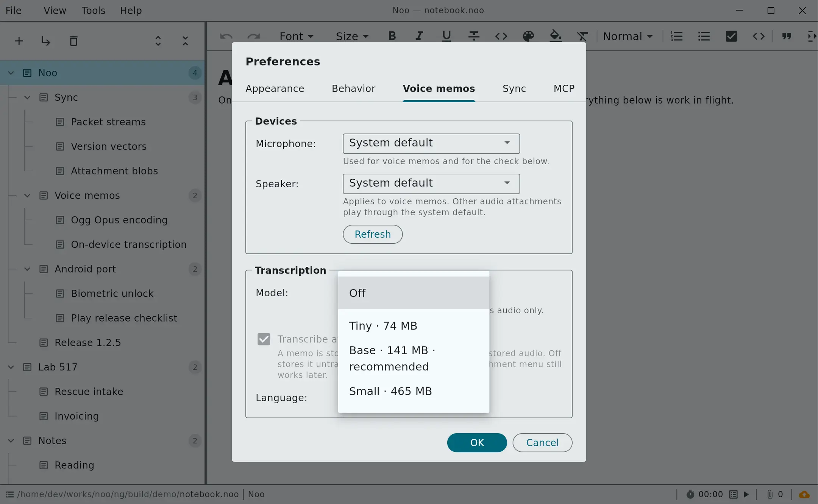The height and width of the screenshot is (504, 818).
Task: Open the highlight fill color icon
Action: point(556,36)
